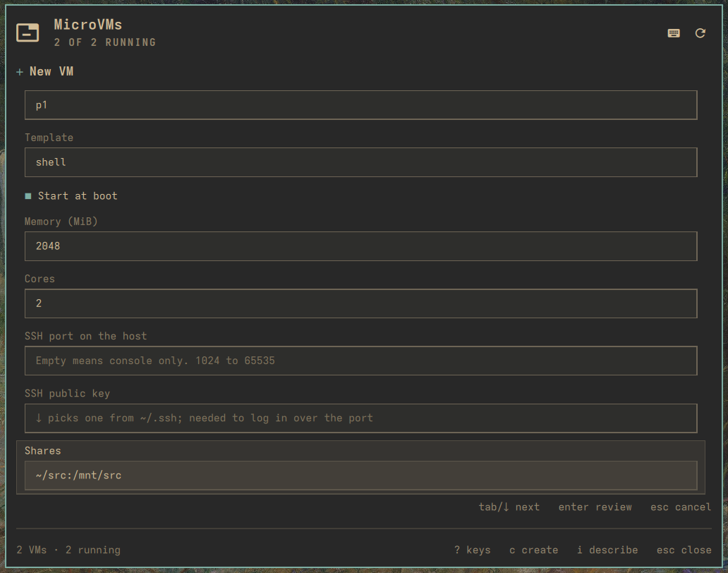Click the SSH public key label
This screenshot has width=728, height=573.
[67, 393]
